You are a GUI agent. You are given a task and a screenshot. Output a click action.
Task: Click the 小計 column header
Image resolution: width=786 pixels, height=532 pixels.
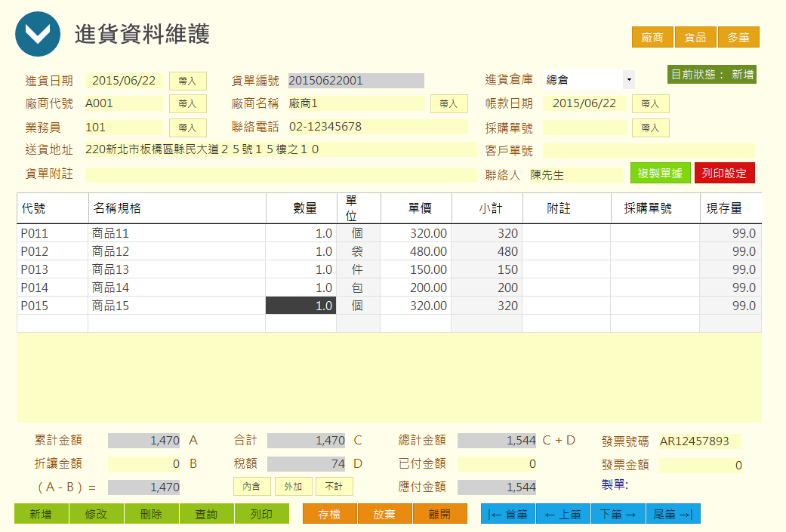pos(487,208)
